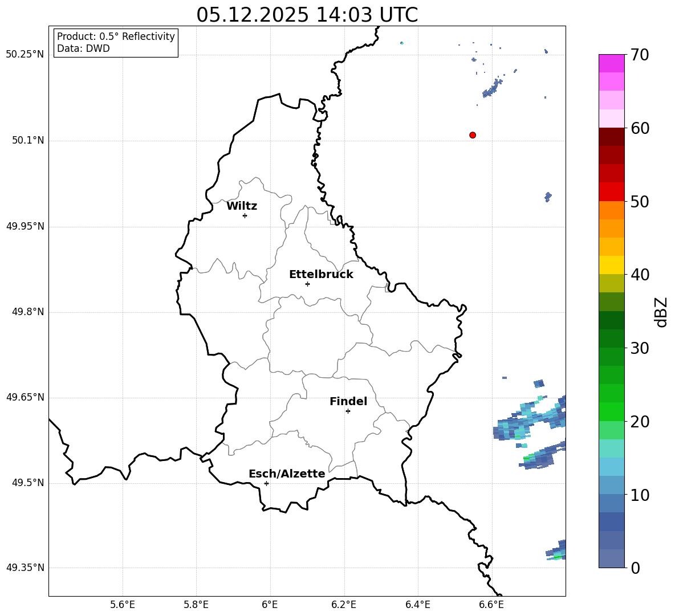
Task: Click the dark maroon swatch below 60
Action: [611, 137]
